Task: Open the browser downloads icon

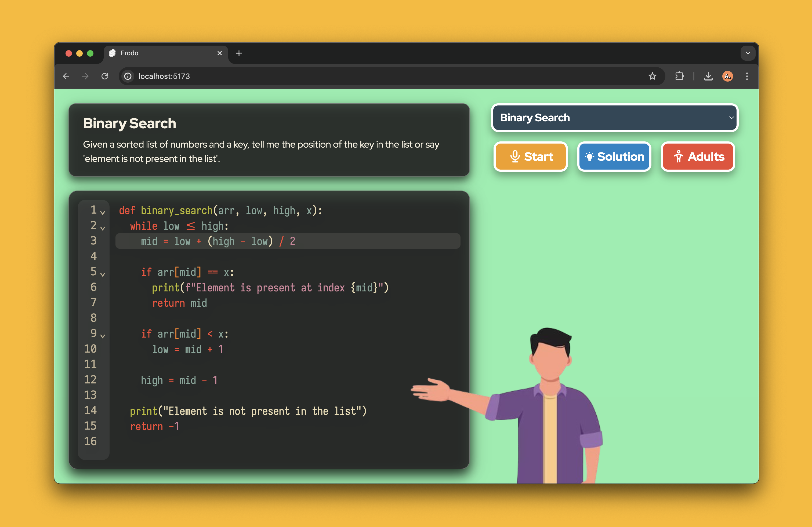Action: [708, 76]
